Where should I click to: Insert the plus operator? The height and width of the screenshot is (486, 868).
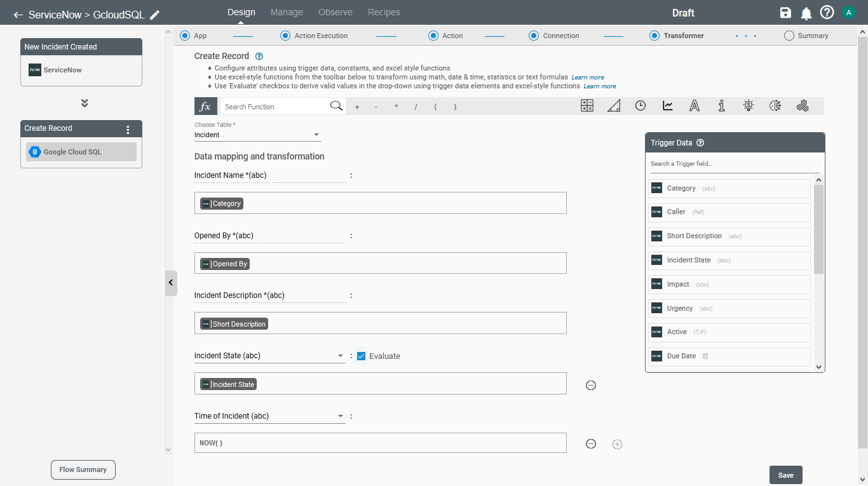click(x=357, y=107)
